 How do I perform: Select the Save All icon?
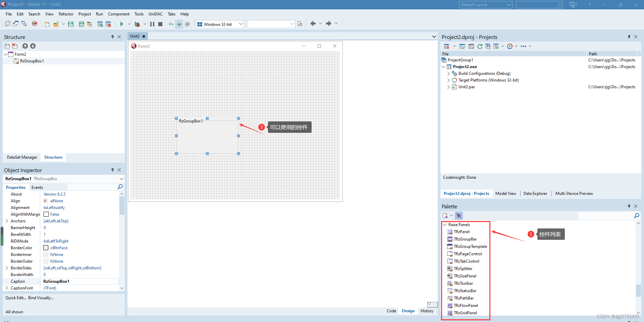[x=81, y=24]
